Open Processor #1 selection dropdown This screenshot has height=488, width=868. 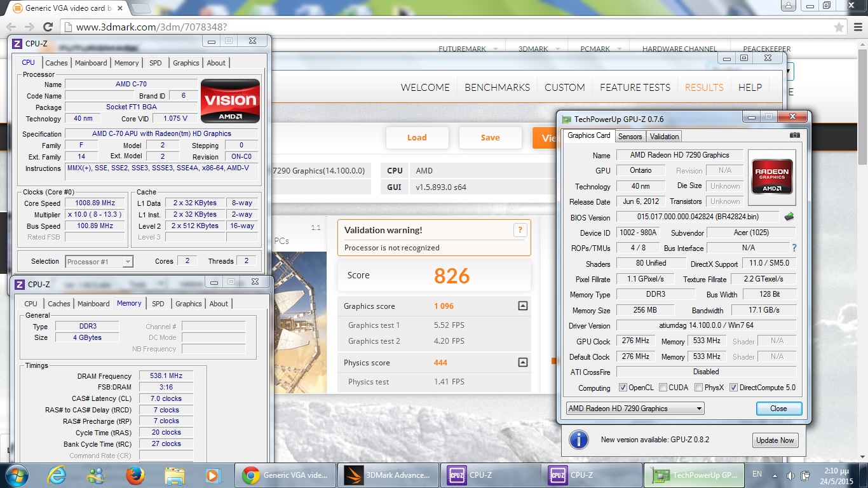(x=99, y=261)
